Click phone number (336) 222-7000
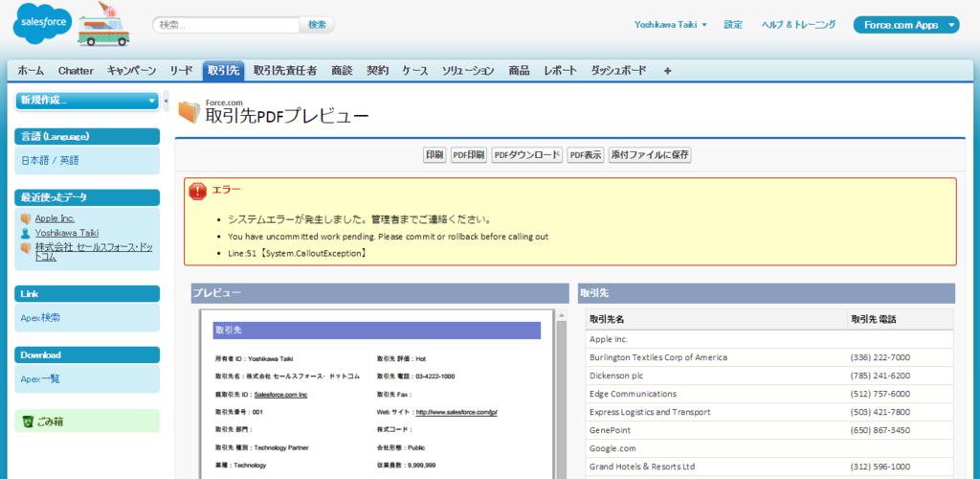The width and height of the screenshot is (980, 479). [x=880, y=357]
